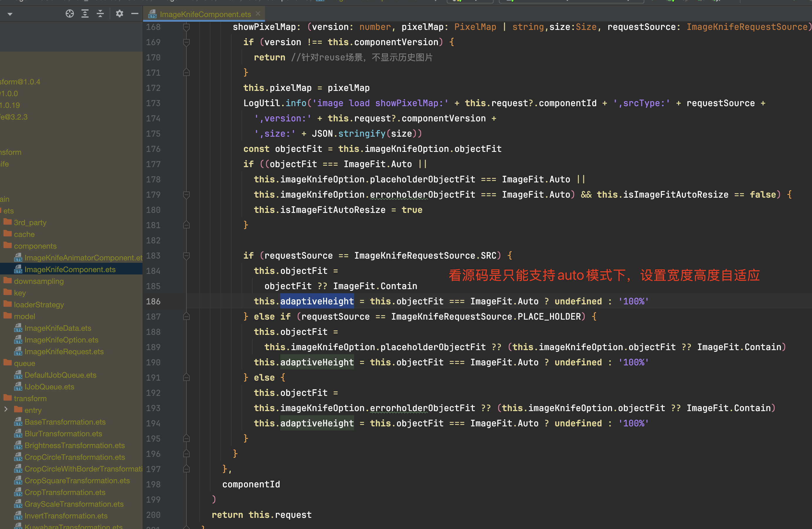812x529 pixels.
Task: Click the e@3.2.3 dependency entry
Action: tap(14, 117)
